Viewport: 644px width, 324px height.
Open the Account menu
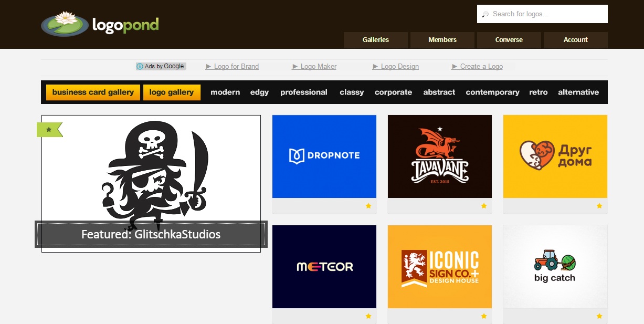pyautogui.click(x=576, y=40)
